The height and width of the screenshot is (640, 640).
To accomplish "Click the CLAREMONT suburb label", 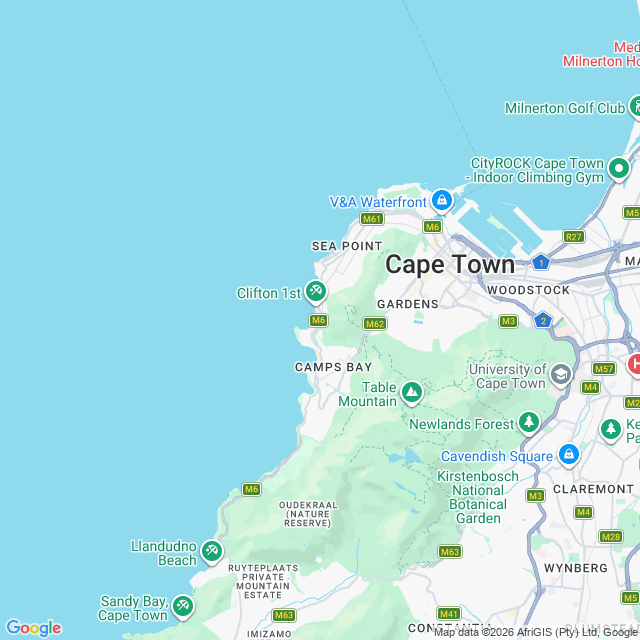I will click(x=593, y=489).
